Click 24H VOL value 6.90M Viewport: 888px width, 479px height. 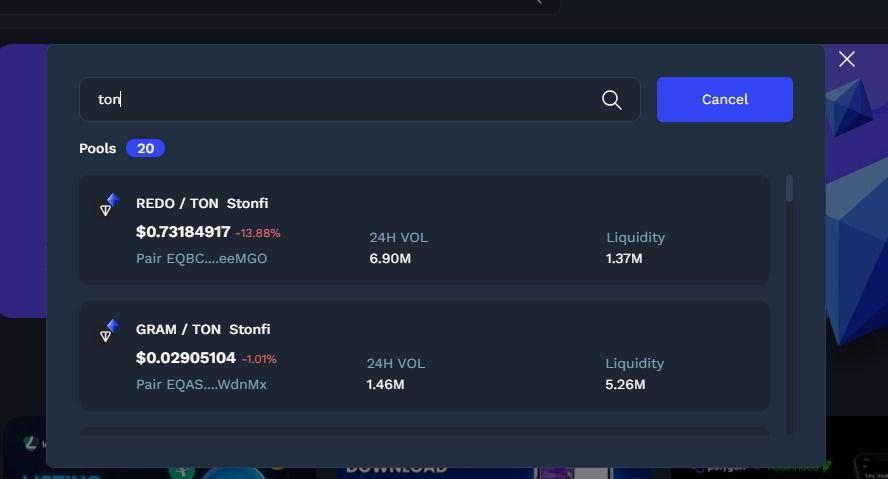390,258
